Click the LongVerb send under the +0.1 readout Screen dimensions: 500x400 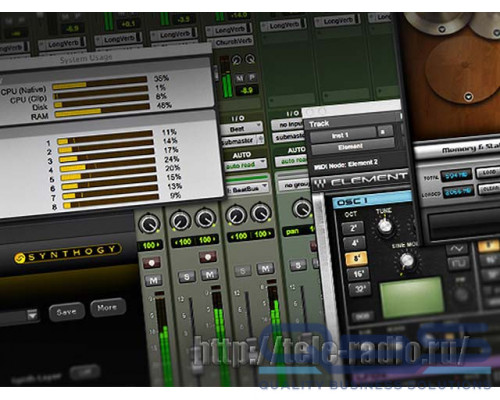pos(118,39)
